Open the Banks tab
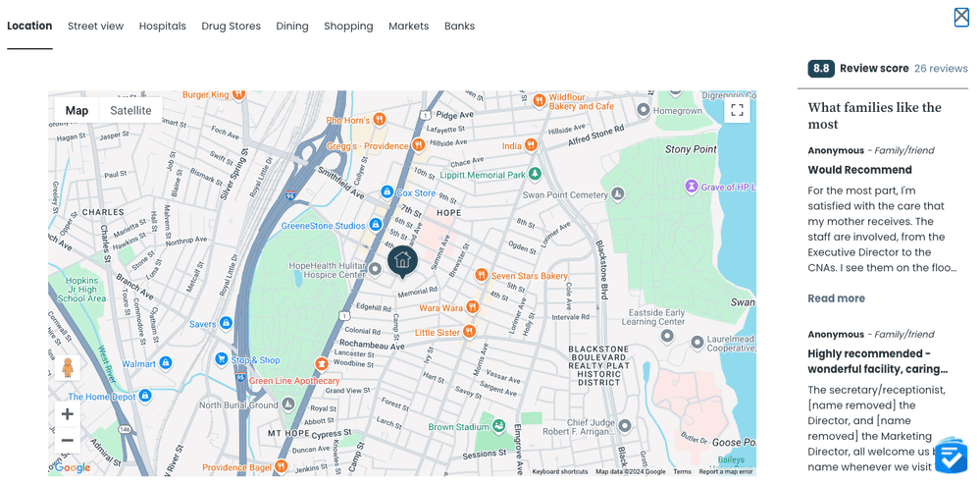Viewport: 980px width, 486px height. pos(459,27)
